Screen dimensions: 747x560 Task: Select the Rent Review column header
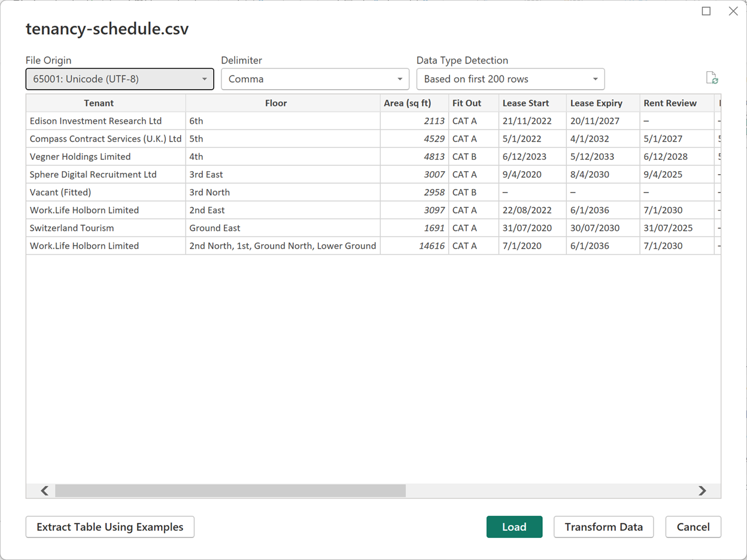(677, 103)
